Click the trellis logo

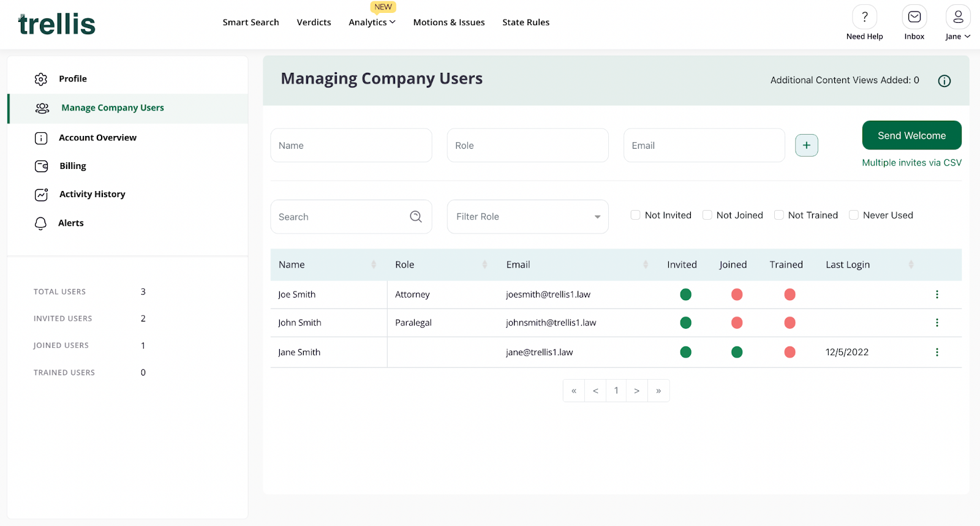coord(57,24)
